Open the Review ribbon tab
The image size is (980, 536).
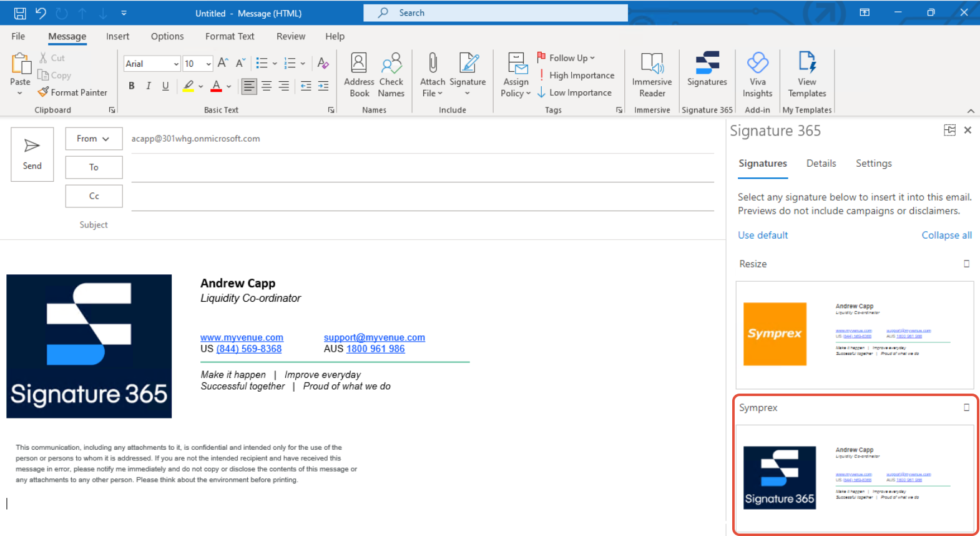point(291,36)
